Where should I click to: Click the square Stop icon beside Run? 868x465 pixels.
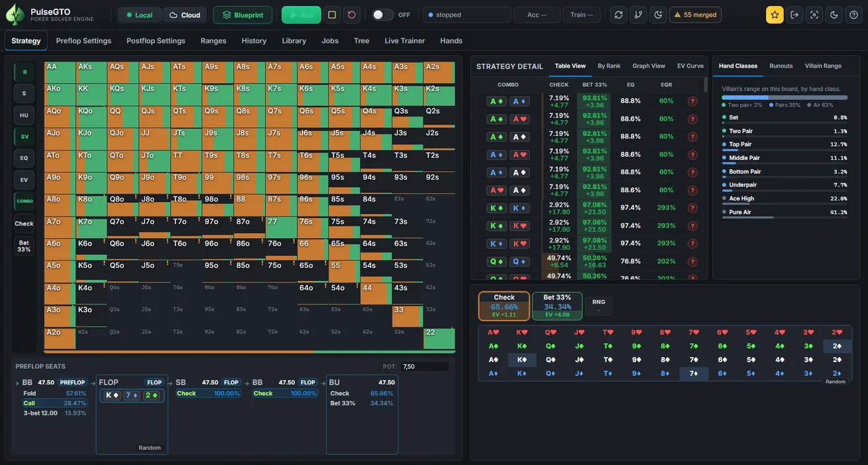(332, 15)
